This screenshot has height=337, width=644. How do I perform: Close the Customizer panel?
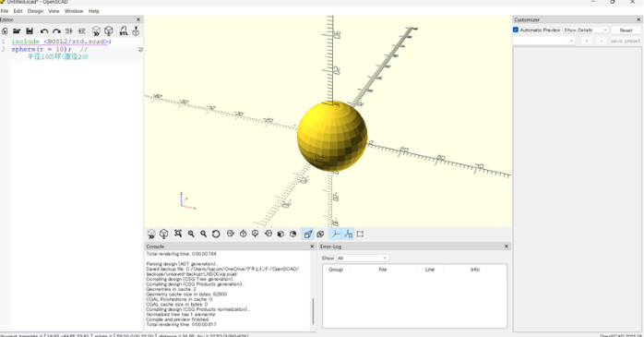pyautogui.click(x=638, y=19)
